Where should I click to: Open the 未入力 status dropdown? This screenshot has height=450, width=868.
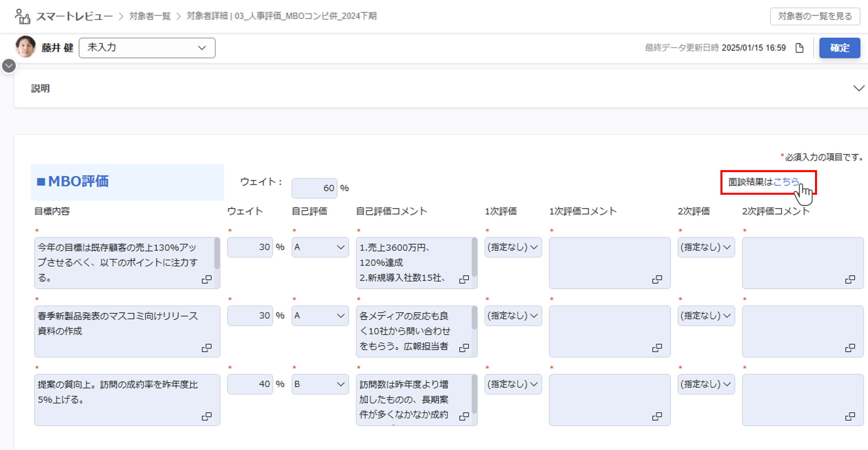147,48
